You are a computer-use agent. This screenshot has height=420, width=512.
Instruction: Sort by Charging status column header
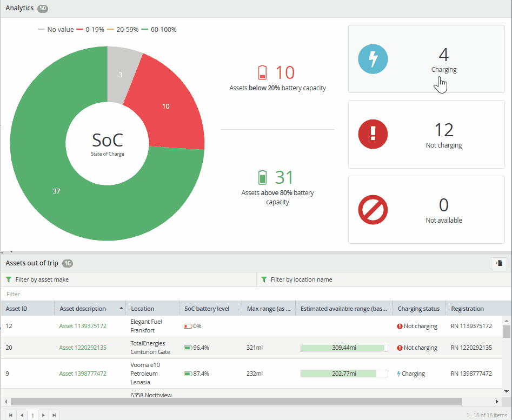(x=418, y=309)
